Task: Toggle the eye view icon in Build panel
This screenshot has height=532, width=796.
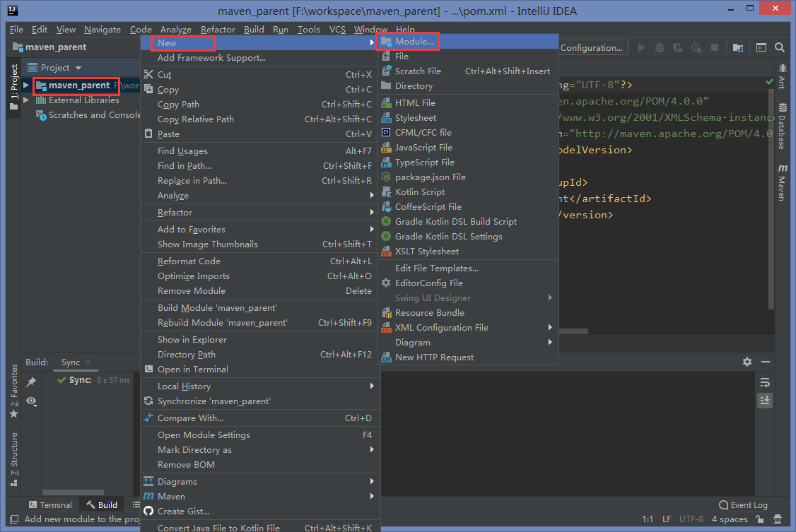Action: coord(32,401)
